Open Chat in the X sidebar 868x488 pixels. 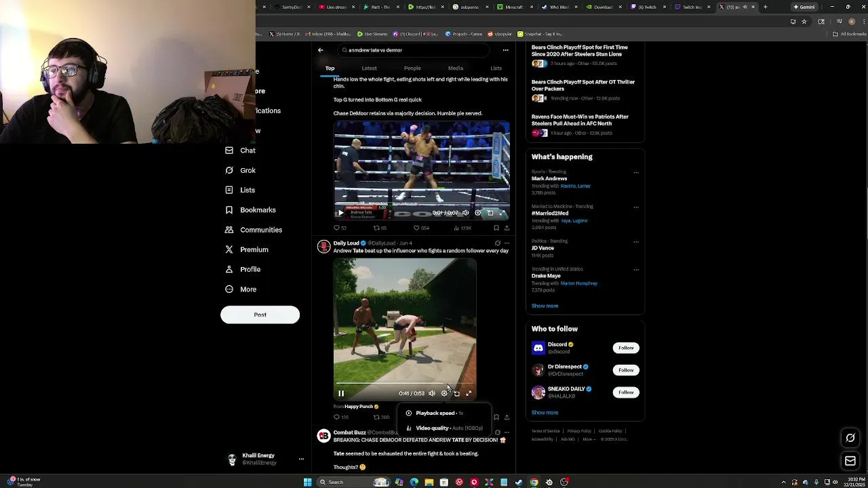pos(240,150)
